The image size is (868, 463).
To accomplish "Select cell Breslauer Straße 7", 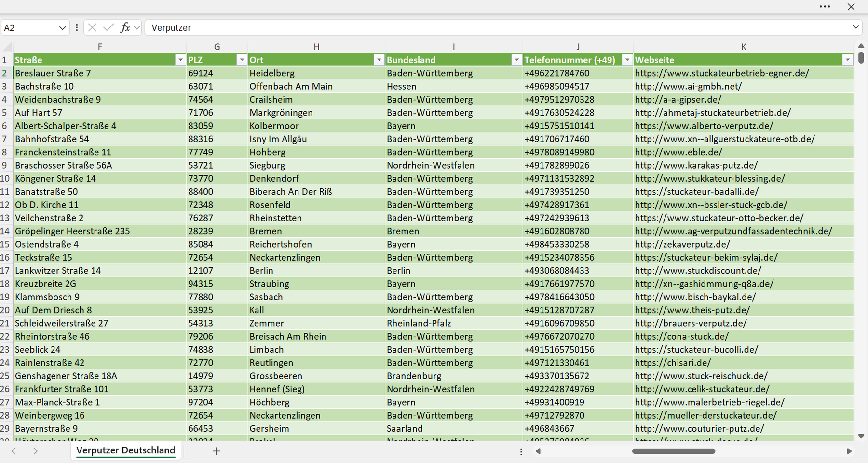I will [x=100, y=73].
